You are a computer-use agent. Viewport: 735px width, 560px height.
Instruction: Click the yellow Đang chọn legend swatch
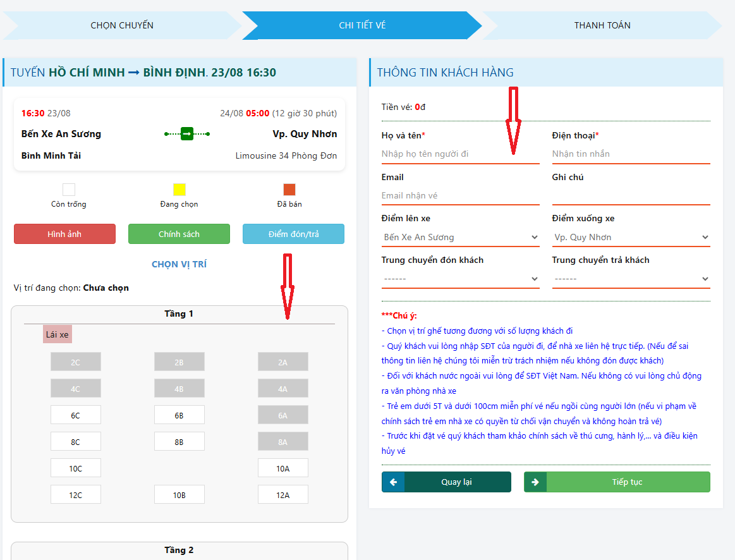click(179, 190)
